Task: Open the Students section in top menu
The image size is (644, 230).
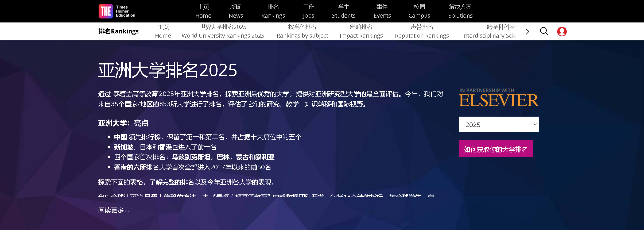Action: click(x=344, y=11)
